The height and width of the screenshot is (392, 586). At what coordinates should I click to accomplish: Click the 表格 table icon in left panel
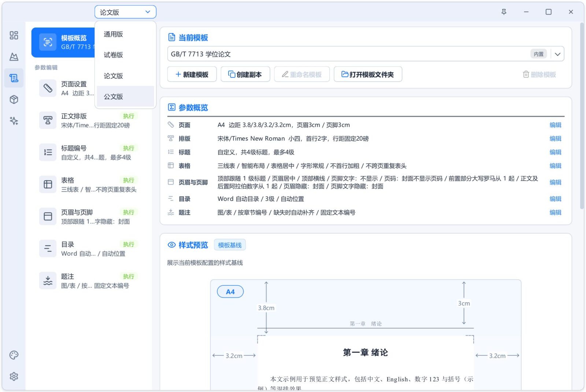(x=48, y=184)
